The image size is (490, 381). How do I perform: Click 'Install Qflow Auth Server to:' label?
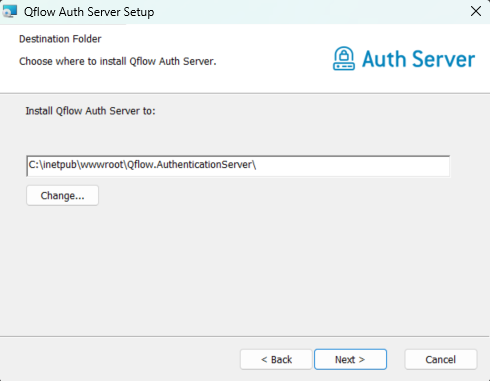click(x=91, y=111)
